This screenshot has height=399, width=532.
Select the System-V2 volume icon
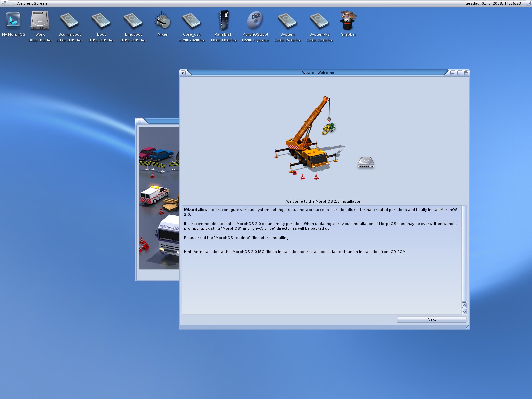pos(319,21)
